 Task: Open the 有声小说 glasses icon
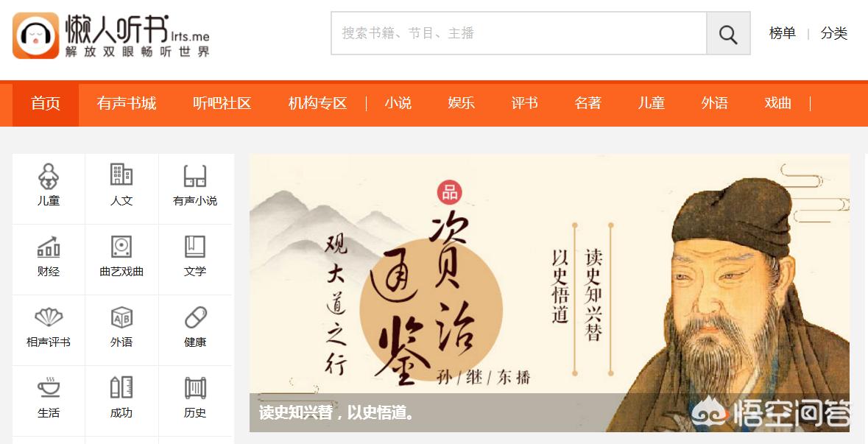coord(195,176)
